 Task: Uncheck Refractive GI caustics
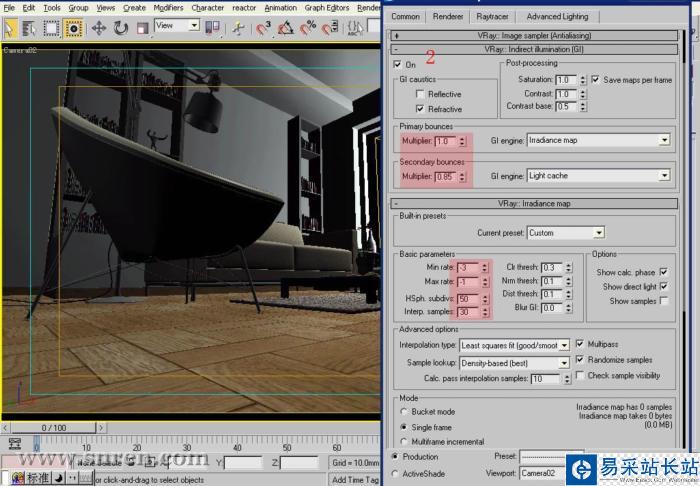[420, 109]
